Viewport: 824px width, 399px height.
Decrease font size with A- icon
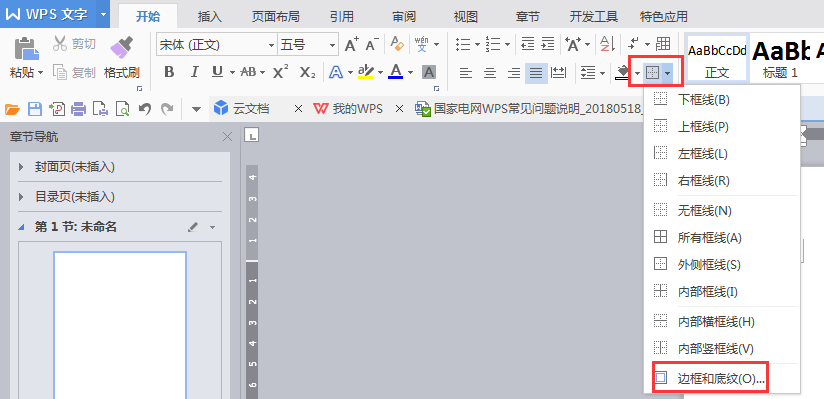point(373,45)
